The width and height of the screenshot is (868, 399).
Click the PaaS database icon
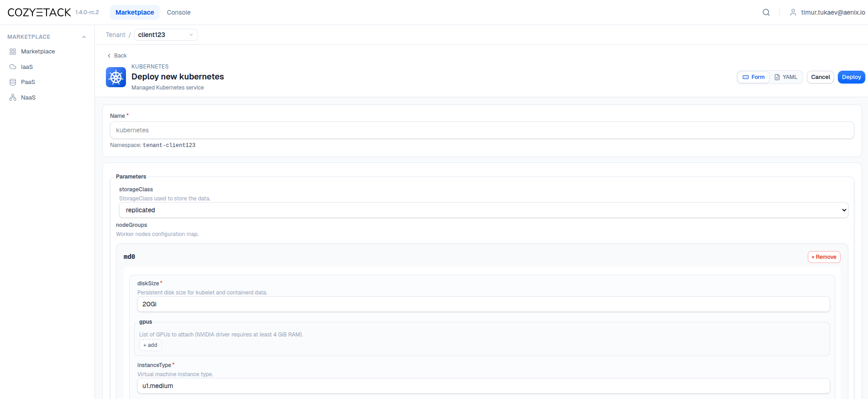tap(13, 82)
